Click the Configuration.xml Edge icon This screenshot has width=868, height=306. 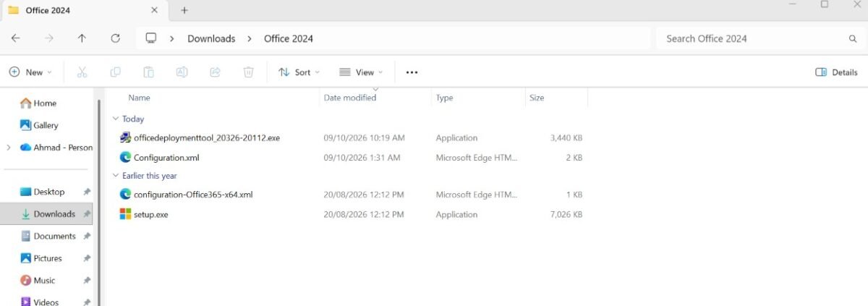(125, 157)
